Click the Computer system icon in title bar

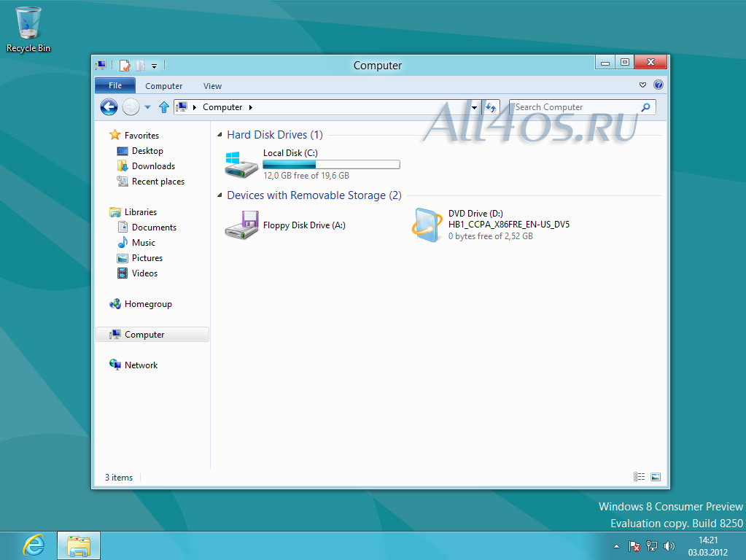pyautogui.click(x=101, y=65)
